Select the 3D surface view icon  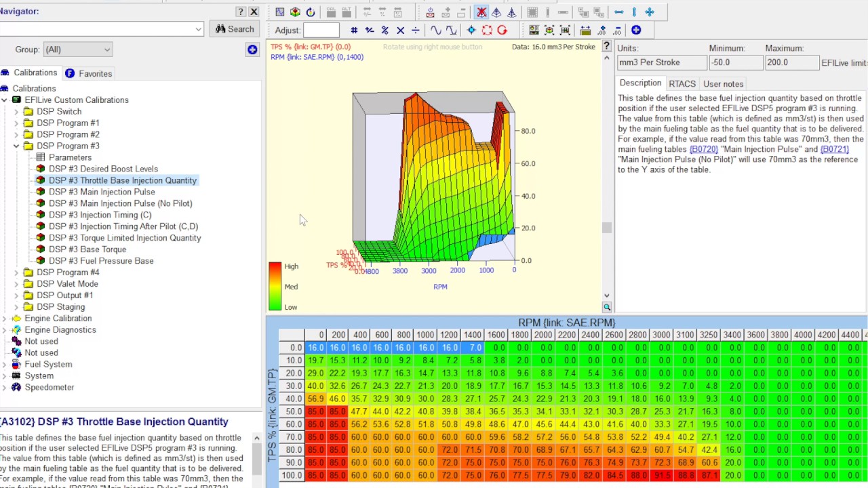click(x=295, y=12)
